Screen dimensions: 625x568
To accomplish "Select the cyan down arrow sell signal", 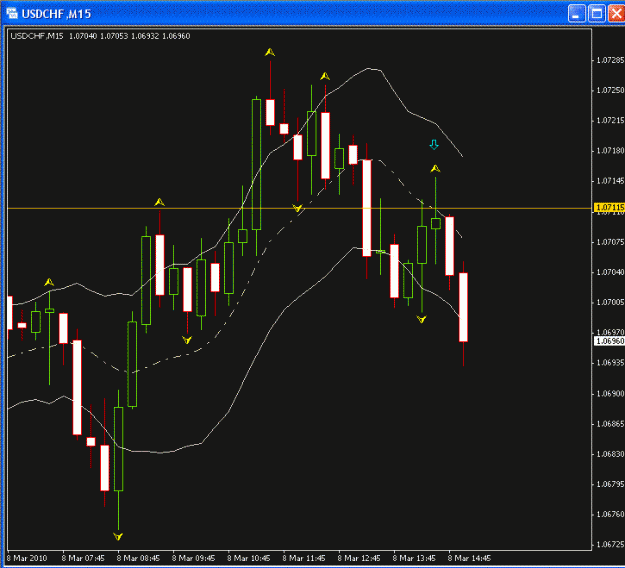I will pos(434,145).
